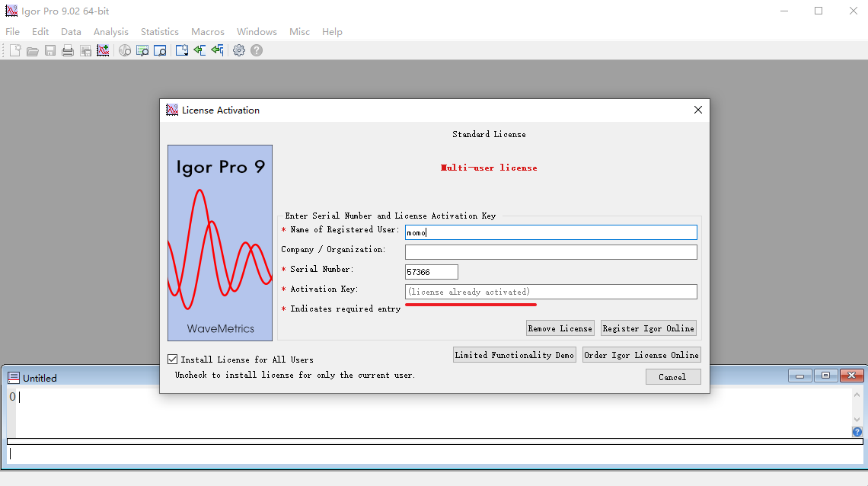Screen dimensions: 868x486
Task: Open the settings gear icon
Action: (239, 50)
